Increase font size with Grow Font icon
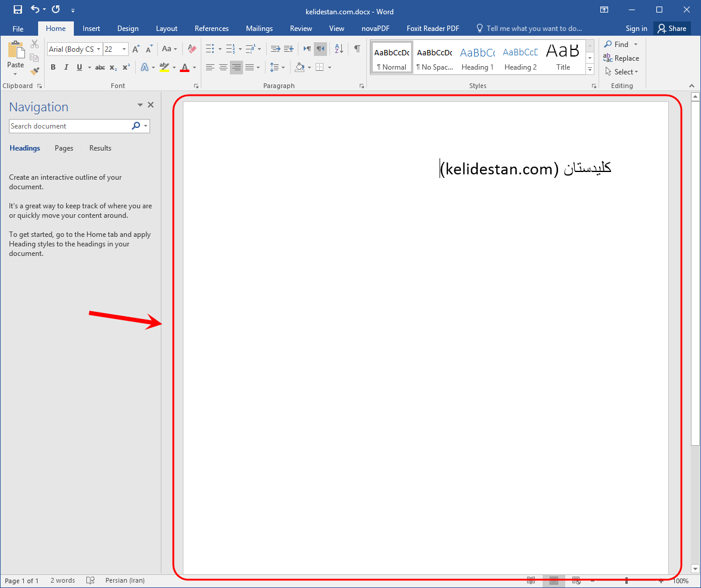The width and height of the screenshot is (701, 588). pos(136,49)
